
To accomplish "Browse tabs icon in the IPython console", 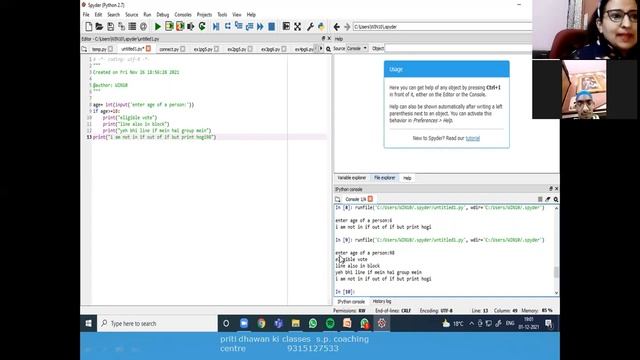I will coord(338,199).
